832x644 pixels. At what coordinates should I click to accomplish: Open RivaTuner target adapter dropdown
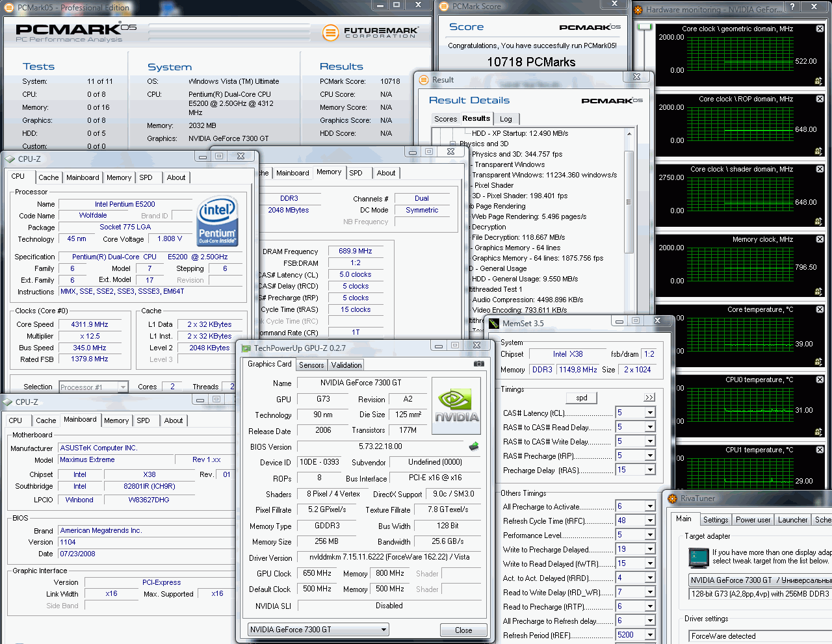coord(759,580)
